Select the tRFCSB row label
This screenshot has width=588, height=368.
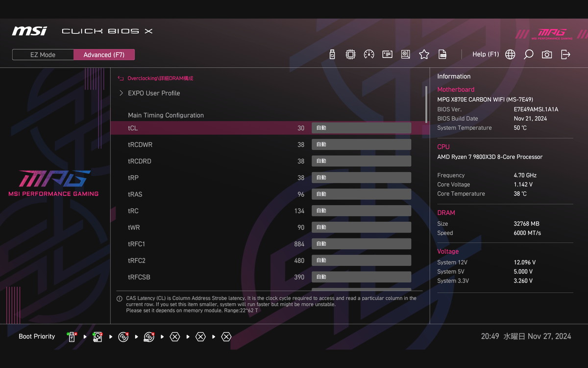139,277
